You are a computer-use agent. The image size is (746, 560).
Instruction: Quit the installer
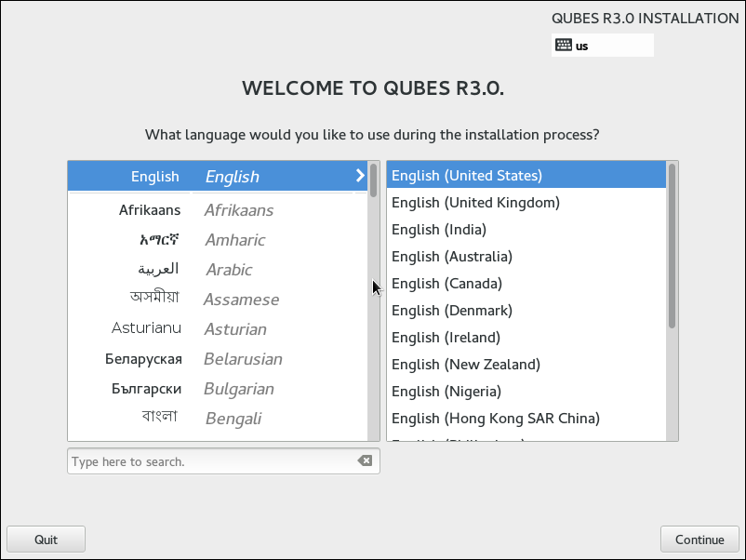point(47,539)
